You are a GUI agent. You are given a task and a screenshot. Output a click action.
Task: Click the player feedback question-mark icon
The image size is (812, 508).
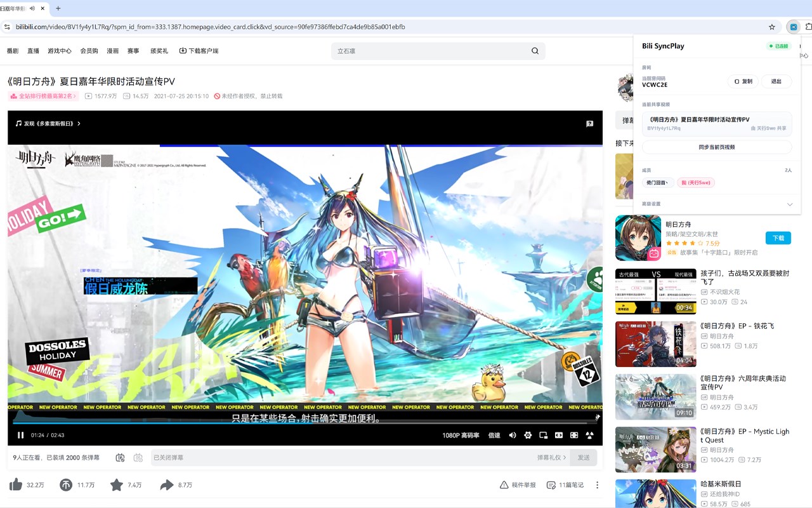pyautogui.click(x=589, y=124)
